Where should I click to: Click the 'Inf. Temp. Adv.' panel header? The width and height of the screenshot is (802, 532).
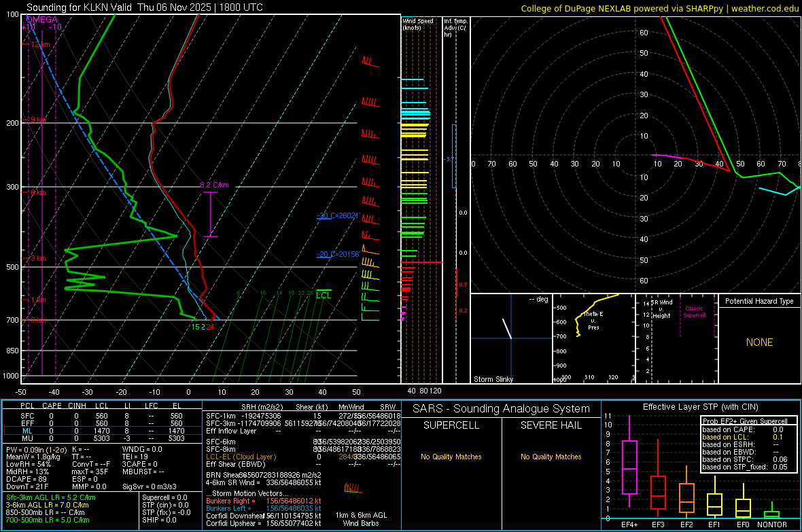pyautogui.click(x=455, y=28)
